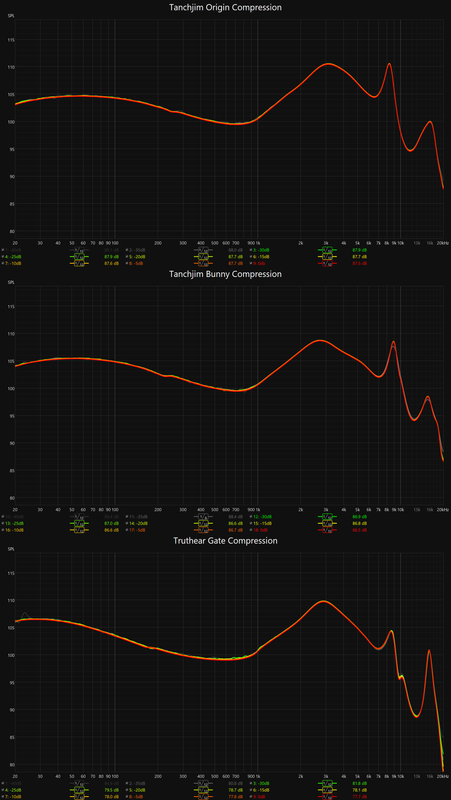Click smoothing icon for Origin trace 4: -25dB

(x=79, y=257)
